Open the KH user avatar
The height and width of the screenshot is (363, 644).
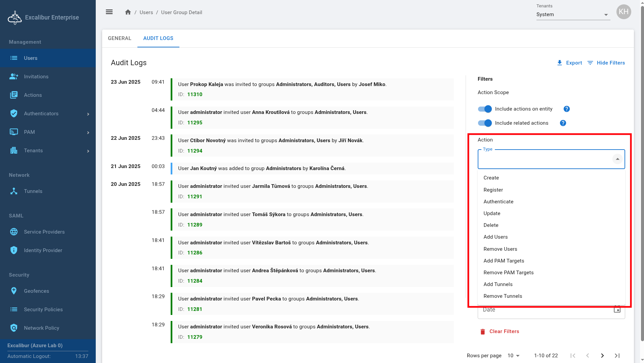tap(623, 12)
